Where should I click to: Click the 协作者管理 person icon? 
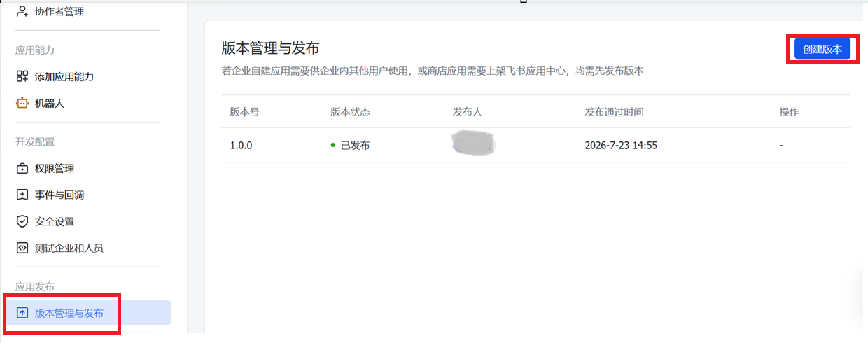pos(22,11)
